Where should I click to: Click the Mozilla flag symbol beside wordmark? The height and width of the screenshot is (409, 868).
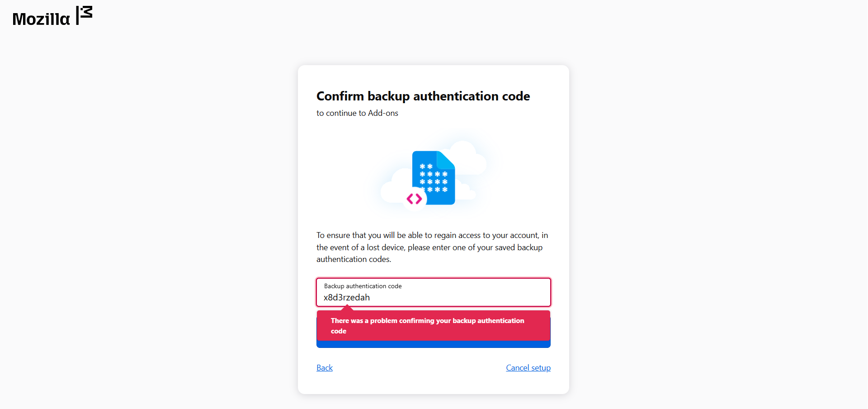[x=84, y=15]
